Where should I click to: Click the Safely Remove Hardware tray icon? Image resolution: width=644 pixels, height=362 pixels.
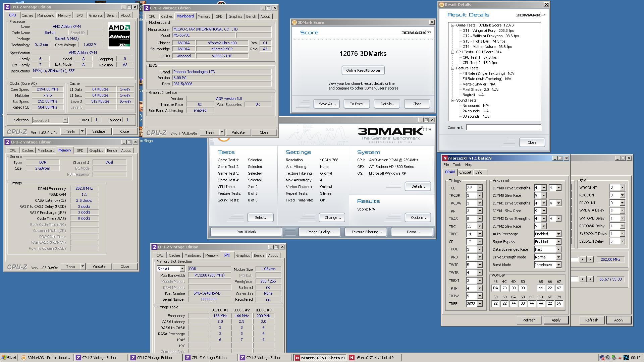pyautogui.click(x=614, y=358)
